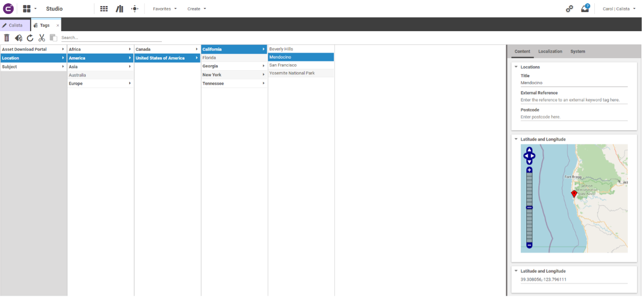This screenshot has height=298, width=644.
Task: Open the Carol | Calista user menu
Action: (619, 9)
